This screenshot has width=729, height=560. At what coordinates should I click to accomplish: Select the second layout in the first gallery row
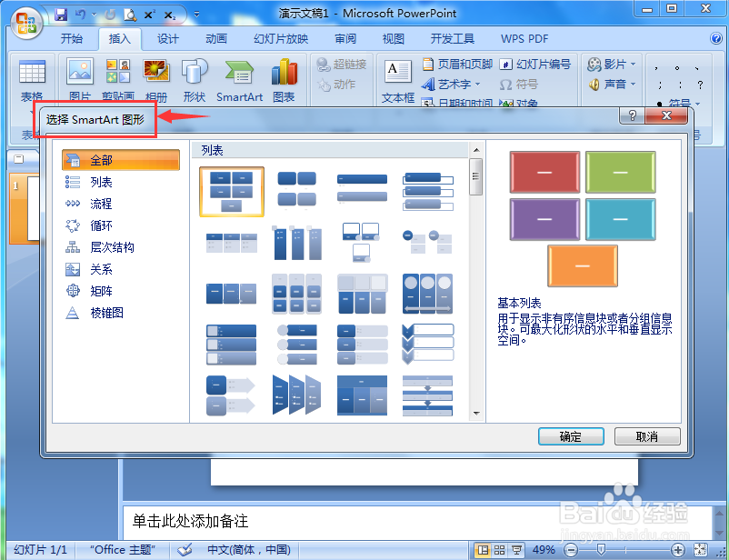click(x=296, y=192)
